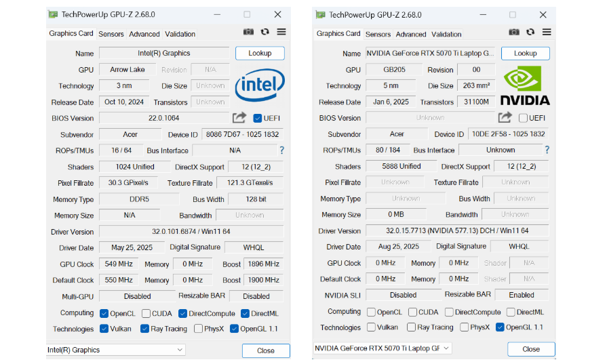This screenshot has height=364, width=607.
Task: Switch to Sensors tab in Intel window
Action: (x=111, y=34)
